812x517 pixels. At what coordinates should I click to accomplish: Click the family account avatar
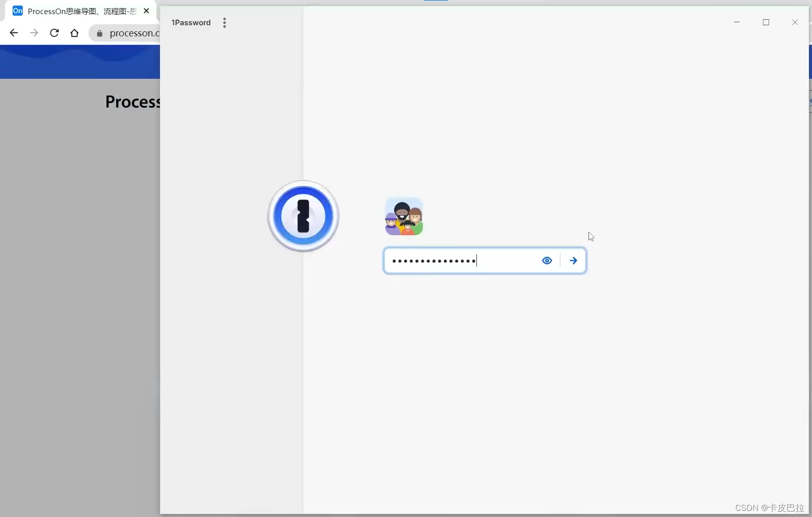404,216
